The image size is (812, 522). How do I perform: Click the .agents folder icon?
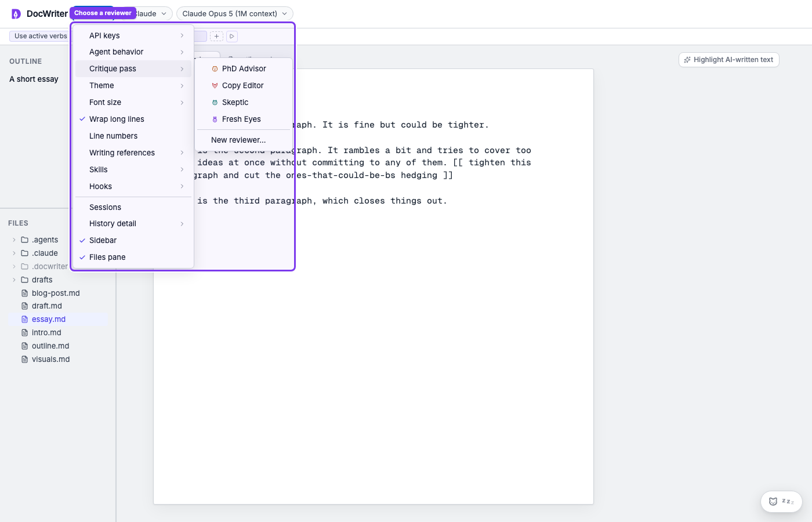24,240
